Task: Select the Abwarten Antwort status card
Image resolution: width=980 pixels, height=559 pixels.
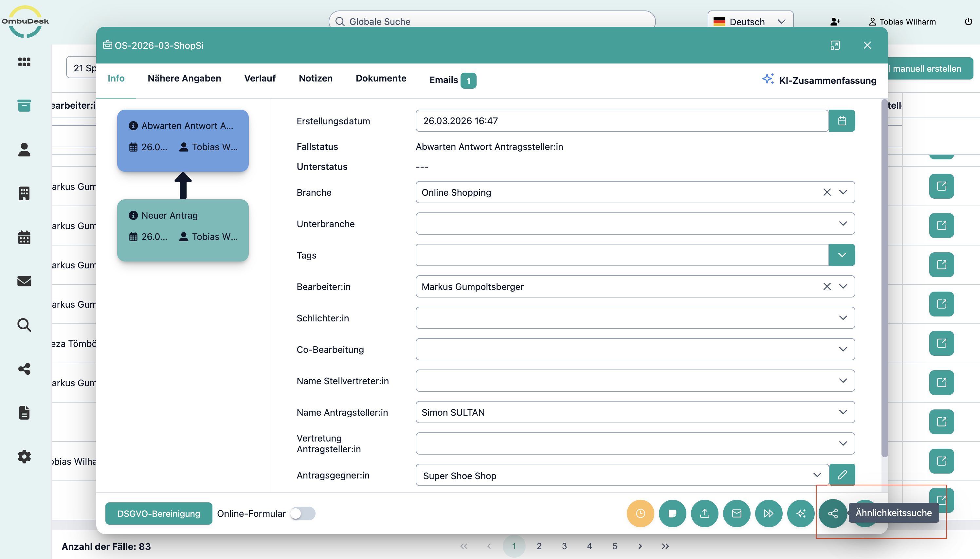Action: (x=183, y=140)
